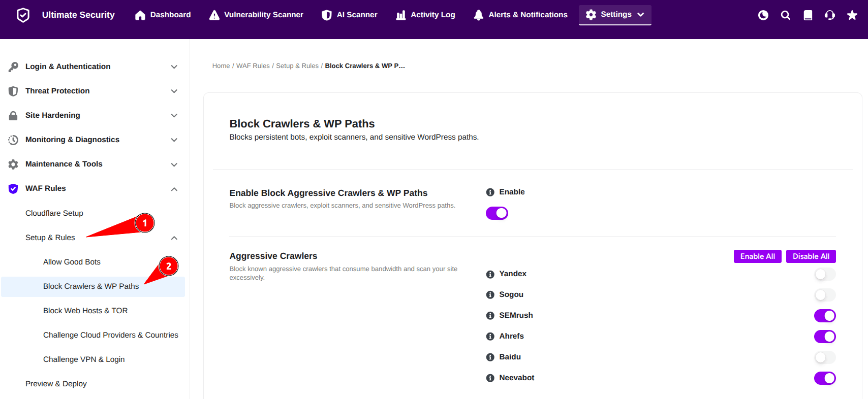Image resolution: width=868 pixels, height=399 pixels.
Task: Open Block Web Hosts & TOR page
Action: point(85,311)
